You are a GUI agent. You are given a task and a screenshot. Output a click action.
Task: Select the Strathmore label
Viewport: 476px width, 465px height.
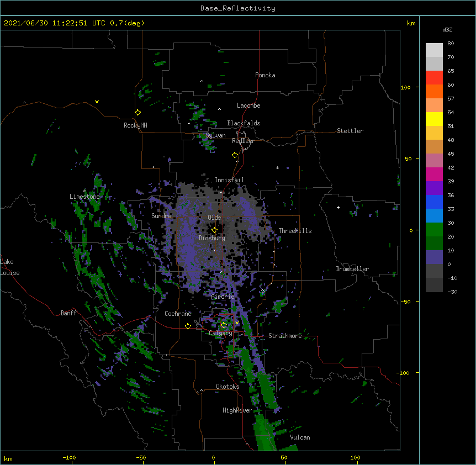click(285, 336)
